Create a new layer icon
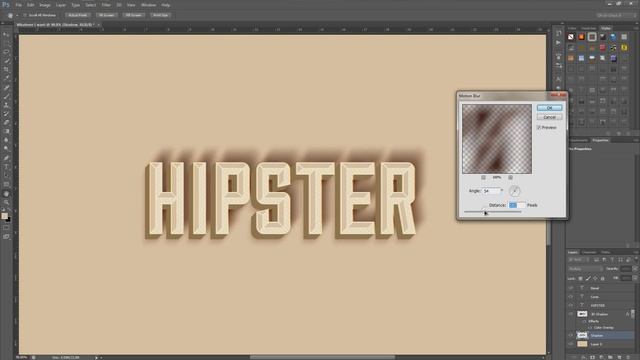 coord(619,357)
